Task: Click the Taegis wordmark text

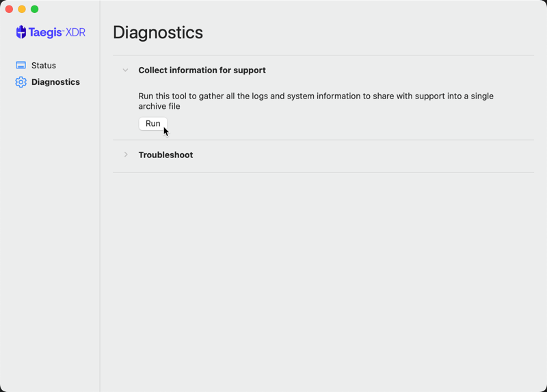Action: tap(45, 32)
